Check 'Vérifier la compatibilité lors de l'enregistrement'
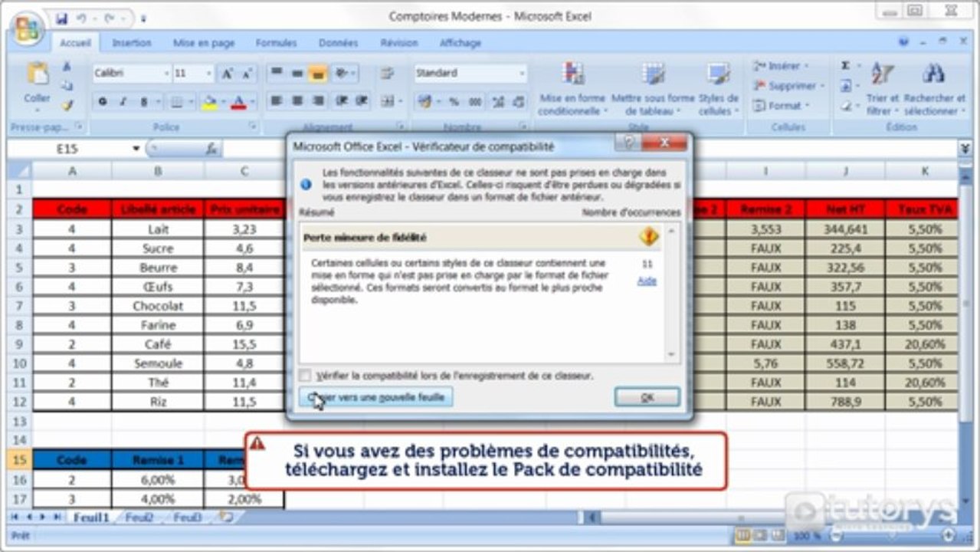Screen dimensions: 980x552 306,376
